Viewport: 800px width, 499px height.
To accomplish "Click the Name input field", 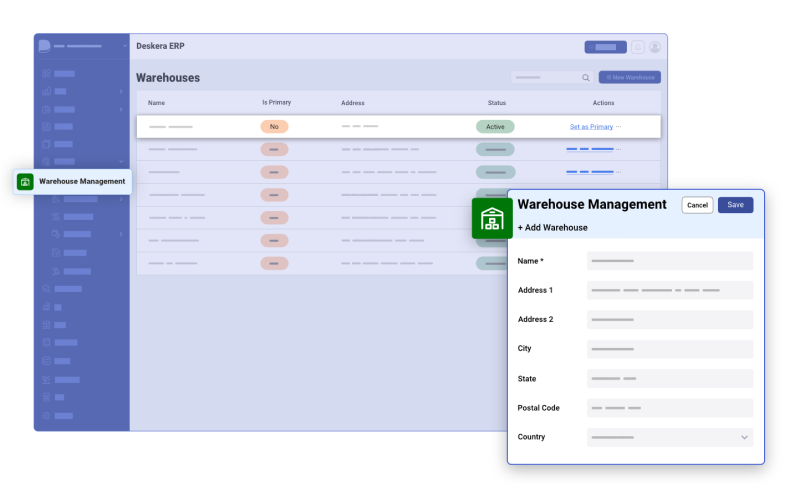I will (669, 261).
